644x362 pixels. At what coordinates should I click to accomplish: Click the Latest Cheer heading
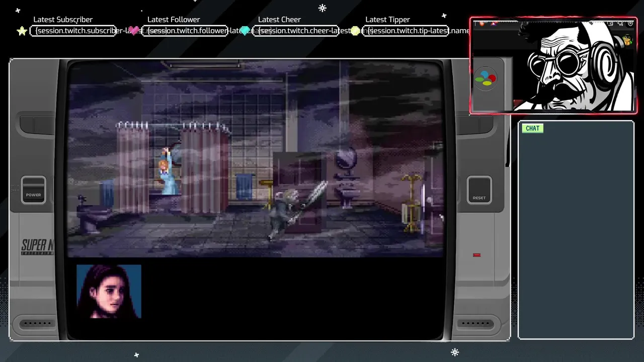[279, 20]
